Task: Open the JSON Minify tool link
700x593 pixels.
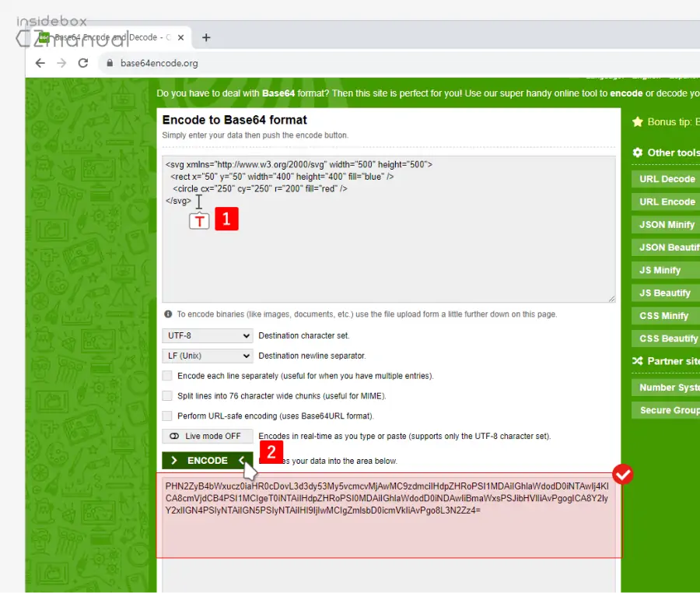Action: [667, 225]
